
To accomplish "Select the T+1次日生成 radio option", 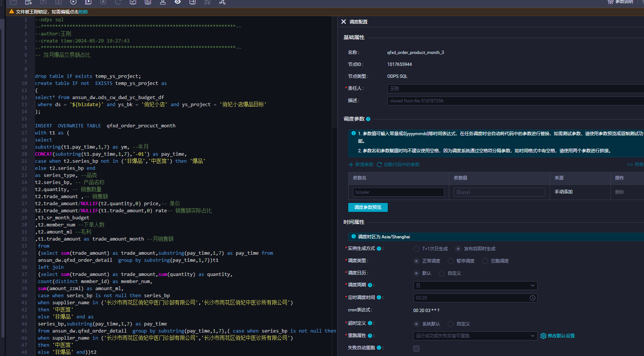I will (x=416, y=249).
